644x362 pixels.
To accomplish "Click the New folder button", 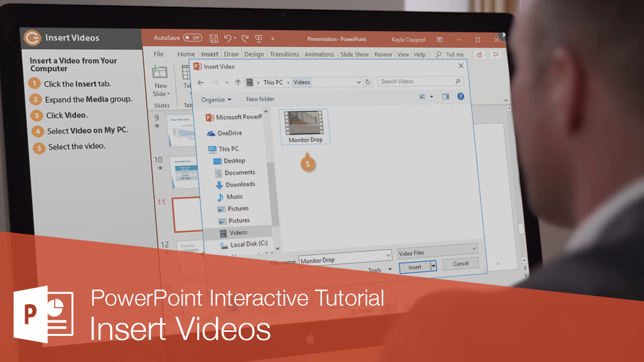I will (260, 99).
